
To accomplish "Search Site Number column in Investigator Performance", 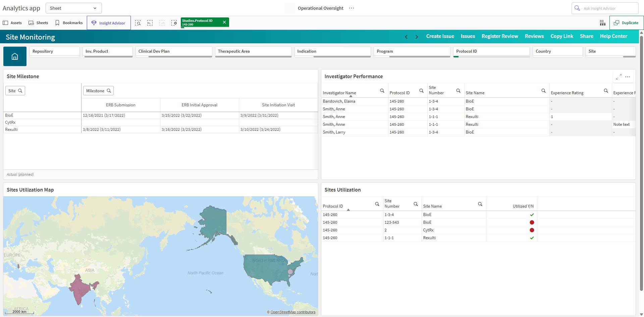I will [x=458, y=91].
